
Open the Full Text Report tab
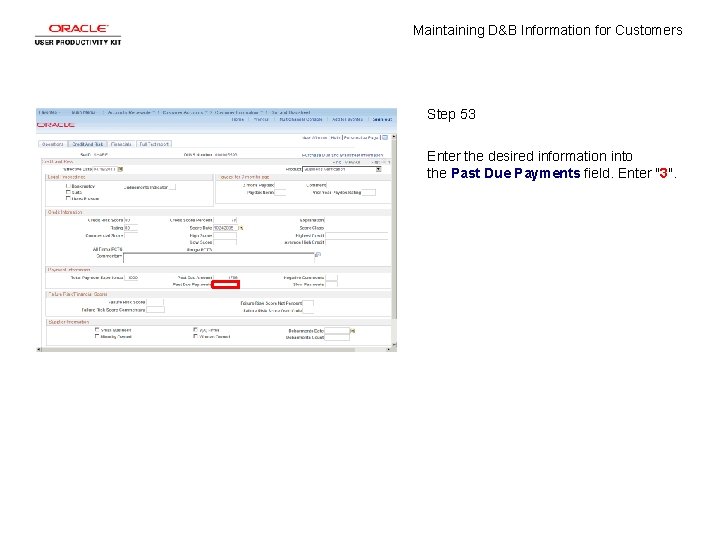point(154,144)
